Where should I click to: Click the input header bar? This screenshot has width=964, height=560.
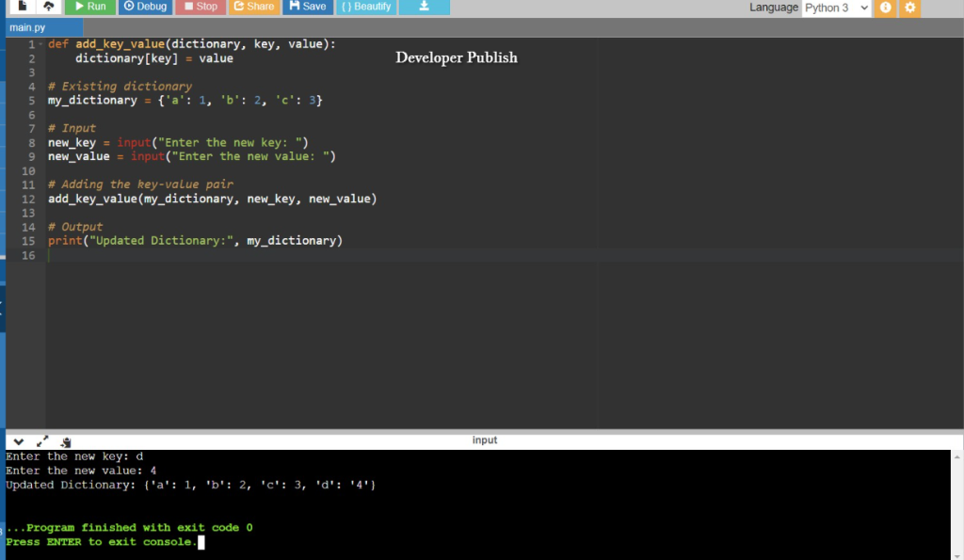[485, 440]
